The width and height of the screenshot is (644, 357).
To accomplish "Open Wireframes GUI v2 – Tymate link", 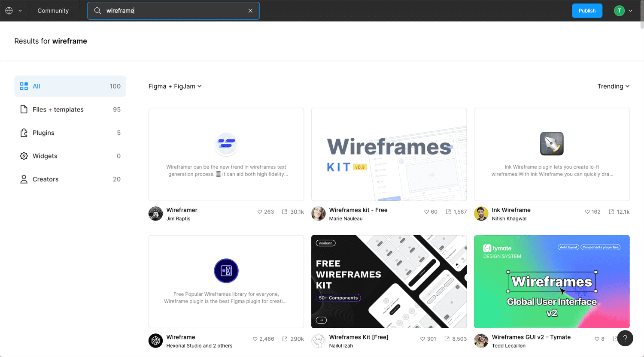I will pos(531,337).
